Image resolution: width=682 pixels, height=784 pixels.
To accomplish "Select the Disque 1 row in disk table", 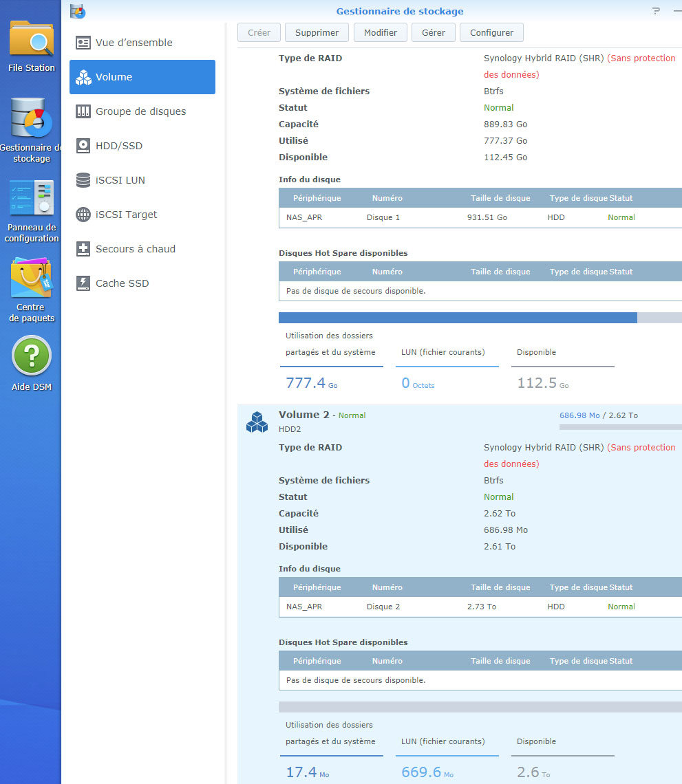I will click(480, 217).
